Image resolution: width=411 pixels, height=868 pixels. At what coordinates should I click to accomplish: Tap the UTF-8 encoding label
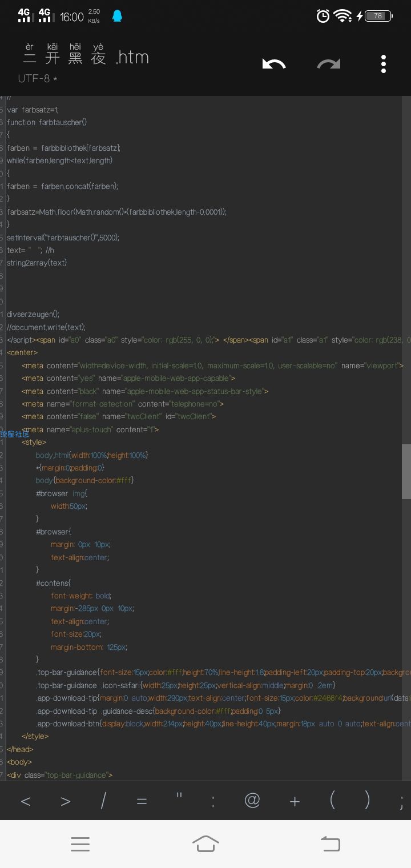pyautogui.click(x=38, y=79)
